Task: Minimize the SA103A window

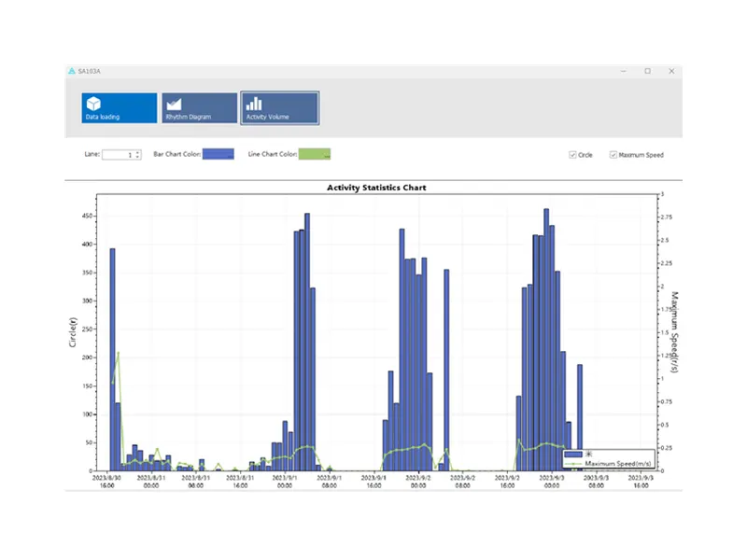Action: (623, 71)
